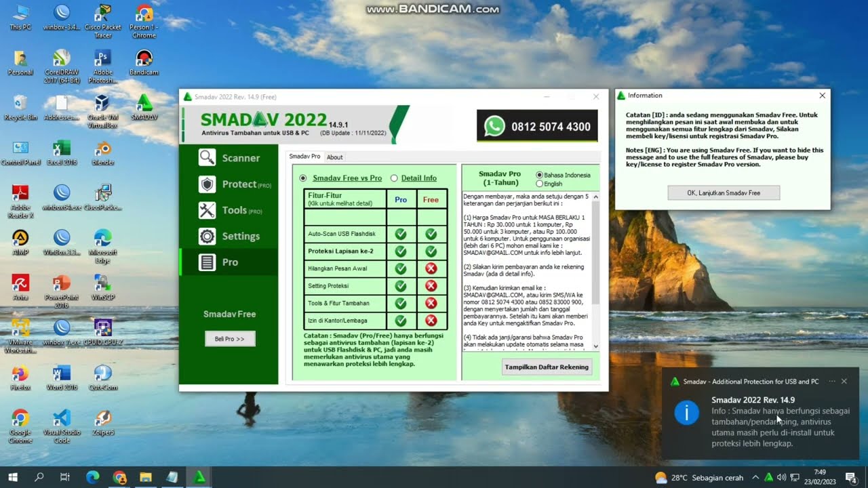Click the File Explorer taskbar icon
Viewport: 868px width, 488px height.
tap(146, 477)
